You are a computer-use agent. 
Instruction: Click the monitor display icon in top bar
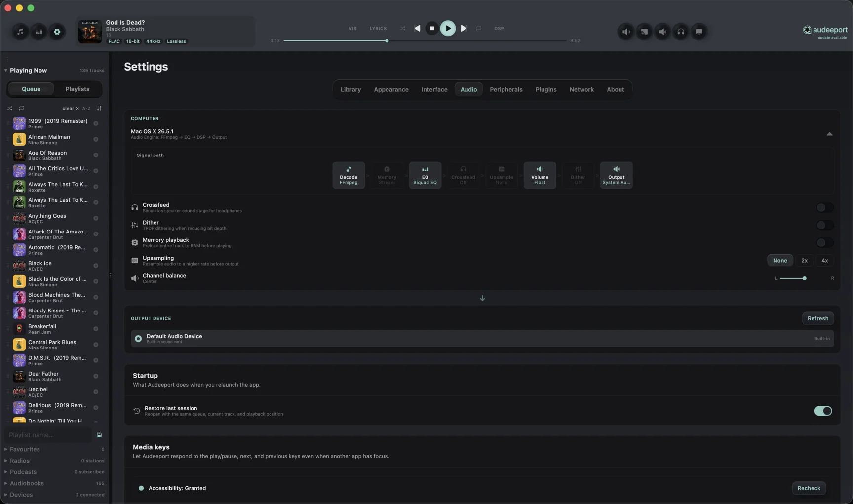pyautogui.click(x=699, y=32)
